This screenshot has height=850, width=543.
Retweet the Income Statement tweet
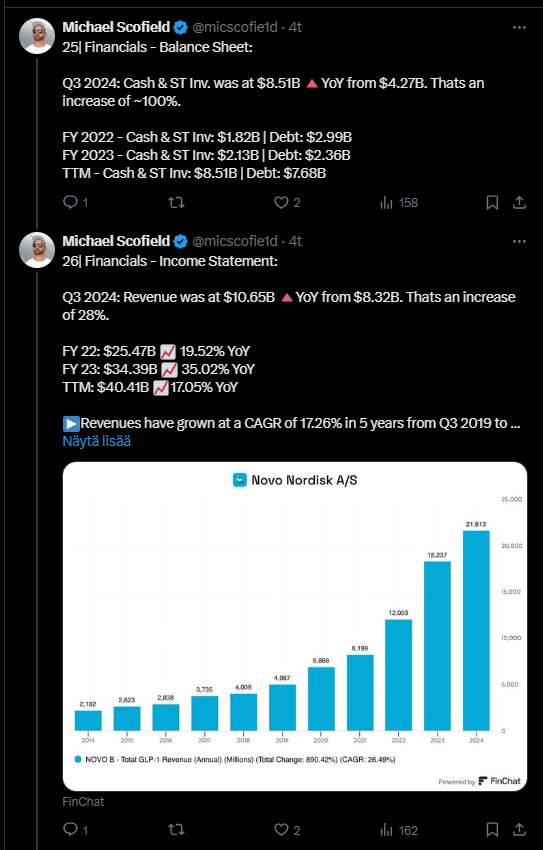click(176, 829)
